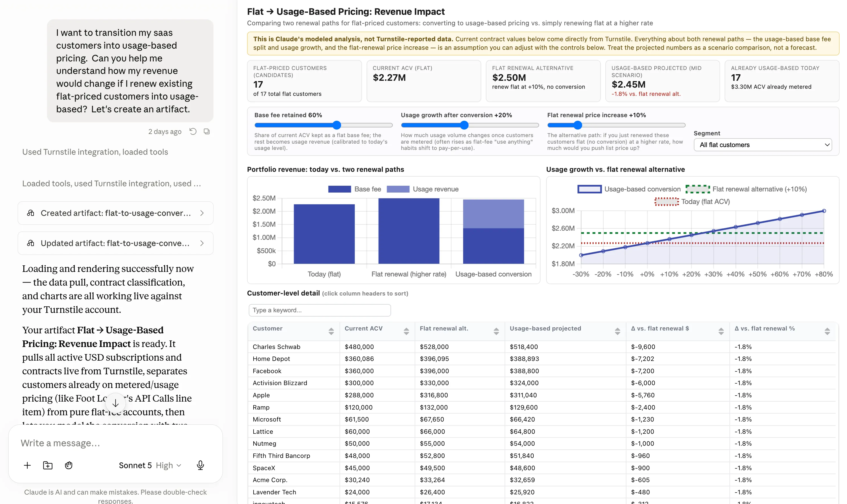Screen dimensions: 847x504
Task: Click the $2.45M Usage-based projected card value
Action: click(628, 84)
